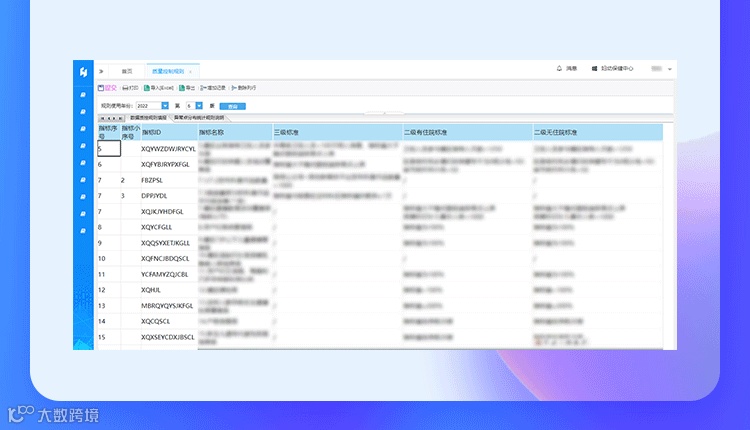
Task: Click the delete row toolbar button
Action: (244, 88)
